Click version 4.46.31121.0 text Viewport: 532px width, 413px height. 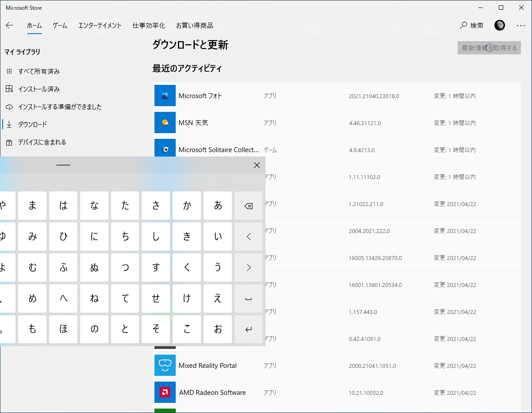(x=365, y=123)
